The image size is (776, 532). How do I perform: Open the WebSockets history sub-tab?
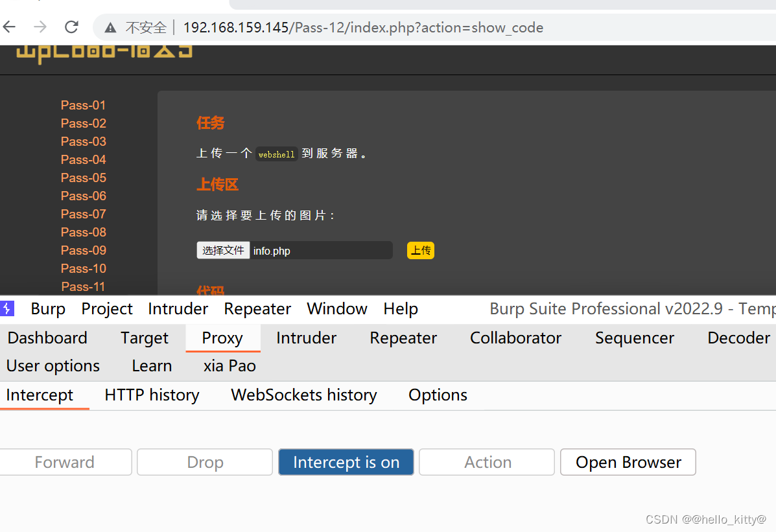[x=304, y=395]
